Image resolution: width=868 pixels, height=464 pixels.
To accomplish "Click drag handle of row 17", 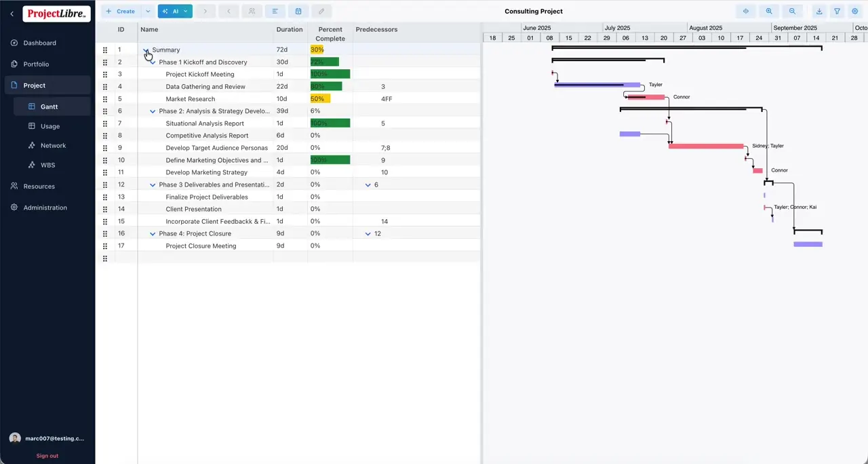I will coord(104,246).
